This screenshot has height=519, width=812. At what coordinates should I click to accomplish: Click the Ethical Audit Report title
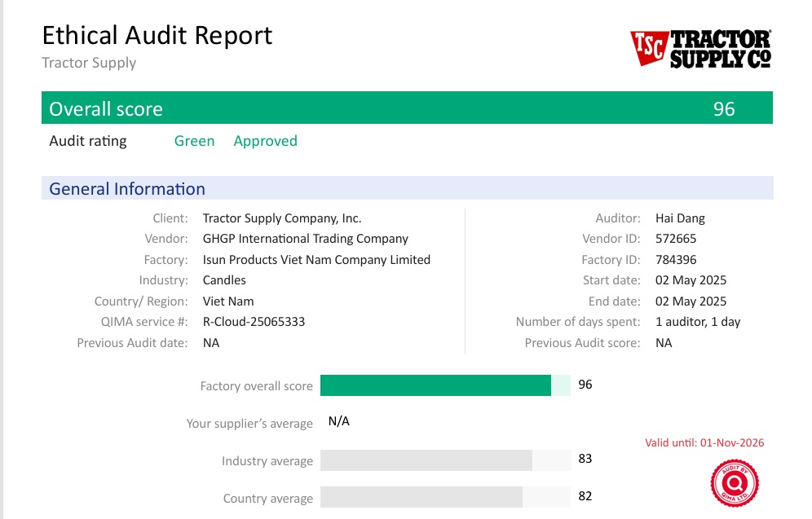point(157,36)
